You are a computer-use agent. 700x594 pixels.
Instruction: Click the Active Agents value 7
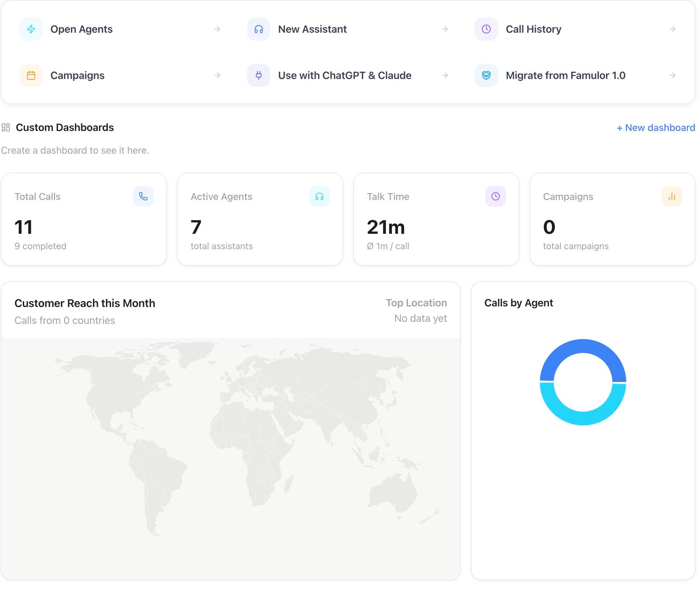point(196,227)
